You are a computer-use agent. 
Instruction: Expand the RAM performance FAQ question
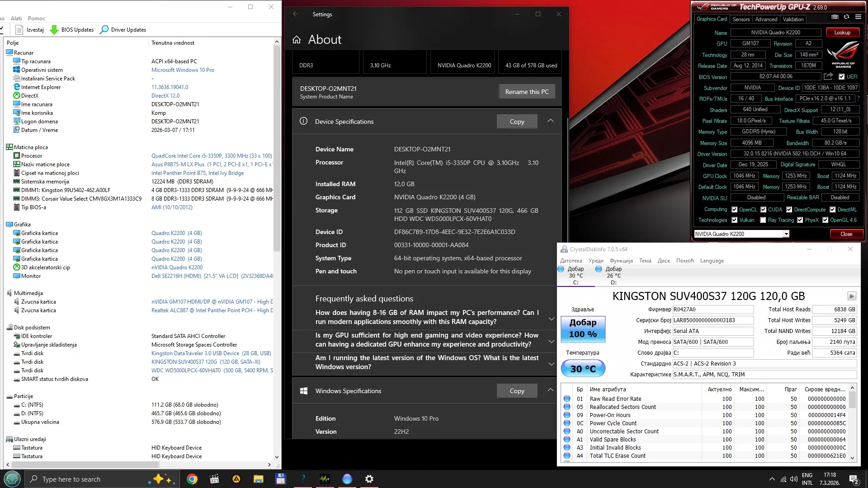pos(551,319)
